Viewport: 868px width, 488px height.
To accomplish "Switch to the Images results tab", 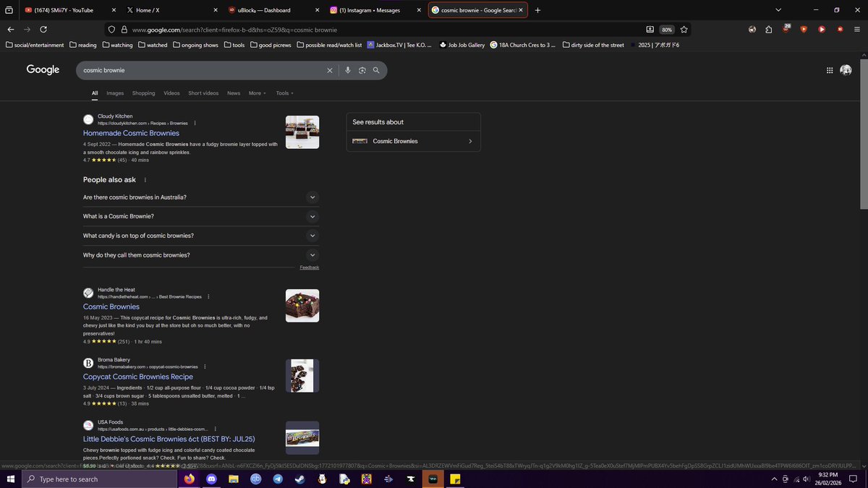I will 115,93.
